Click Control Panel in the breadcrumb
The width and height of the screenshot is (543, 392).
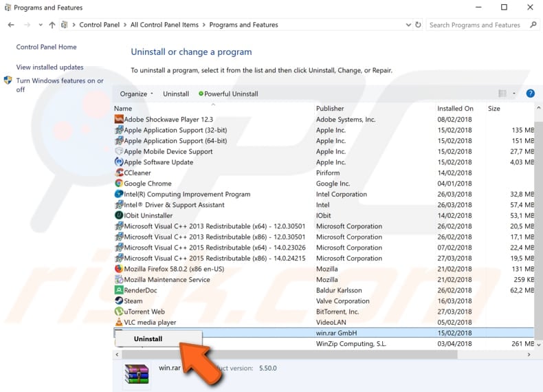pyautogui.click(x=100, y=25)
